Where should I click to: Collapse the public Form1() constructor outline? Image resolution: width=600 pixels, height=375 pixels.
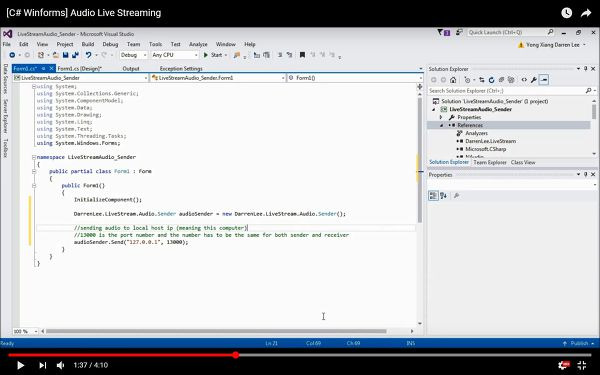tap(34, 186)
